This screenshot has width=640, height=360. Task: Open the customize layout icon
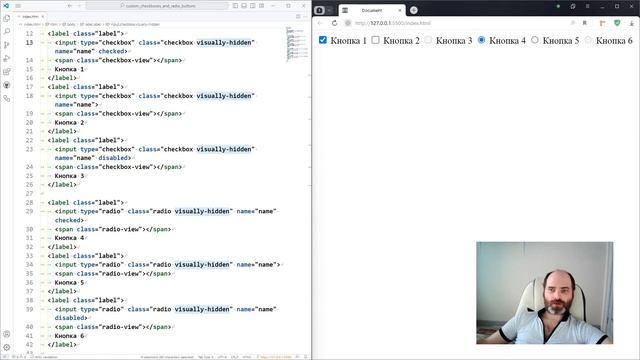(x=262, y=6)
